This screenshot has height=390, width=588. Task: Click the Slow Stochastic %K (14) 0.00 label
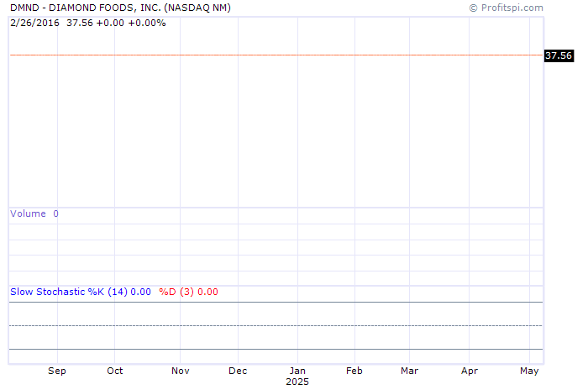(x=81, y=292)
